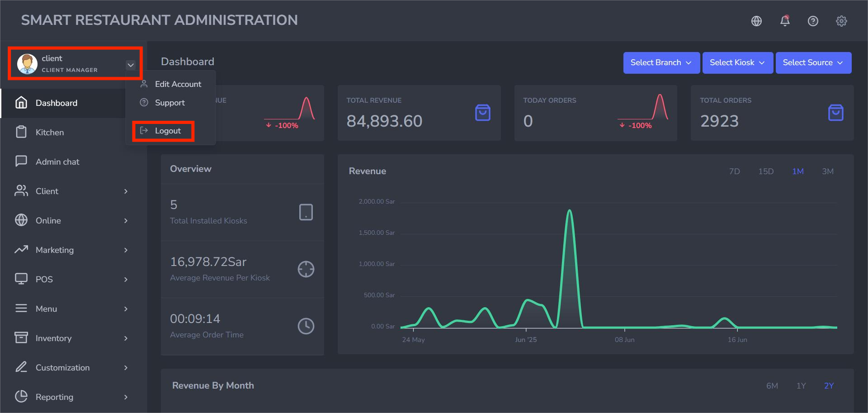868x413 pixels.
Task: Click the Menu hamburger lines icon
Action: [x=21, y=308]
